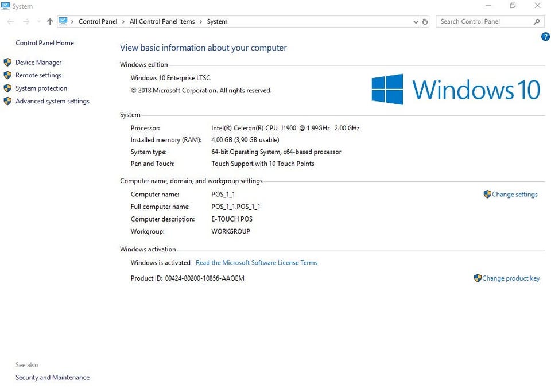Refresh the System page
This screenshot has width=551, height=392.
pos(425,22)
